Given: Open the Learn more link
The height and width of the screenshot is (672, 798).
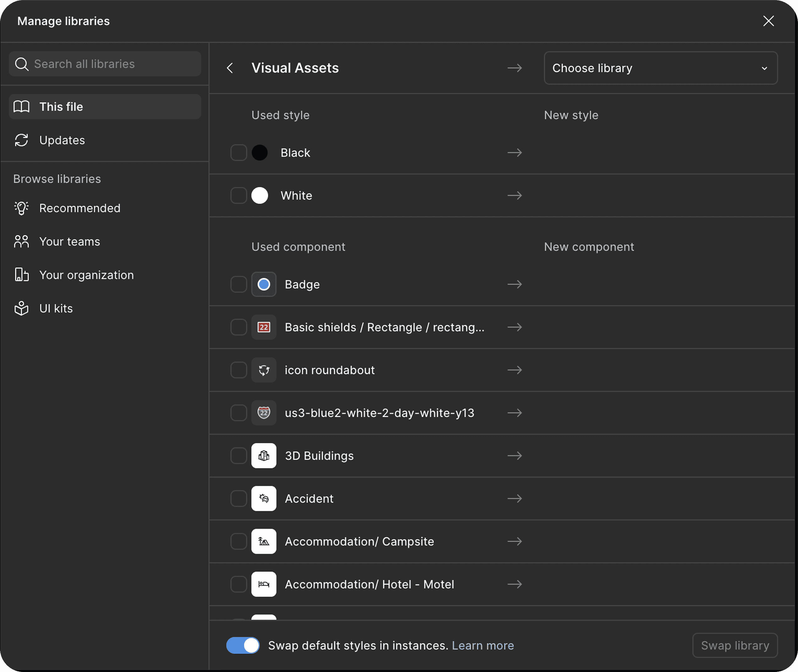Looking at the screenshot, I should click(483, 645).
